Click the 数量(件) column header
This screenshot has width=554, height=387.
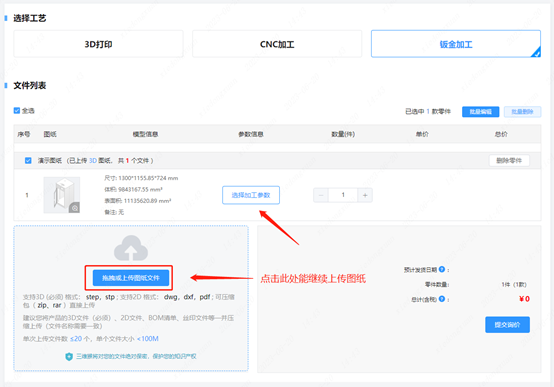pos(343,134)
